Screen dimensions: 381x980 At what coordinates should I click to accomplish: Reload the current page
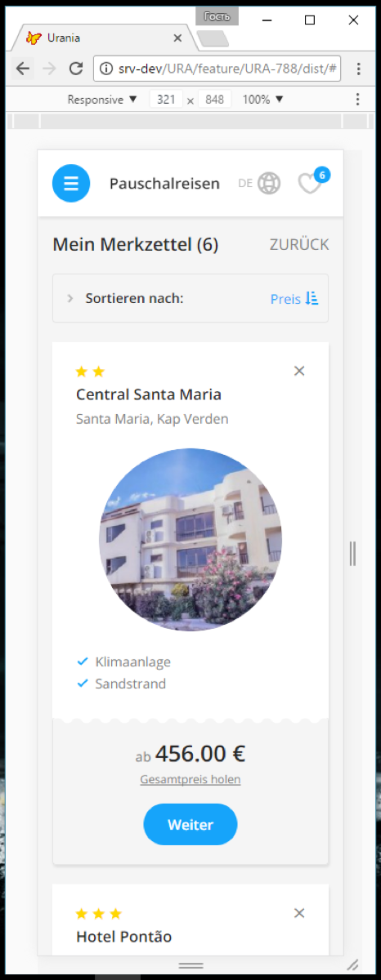(76, 69)
